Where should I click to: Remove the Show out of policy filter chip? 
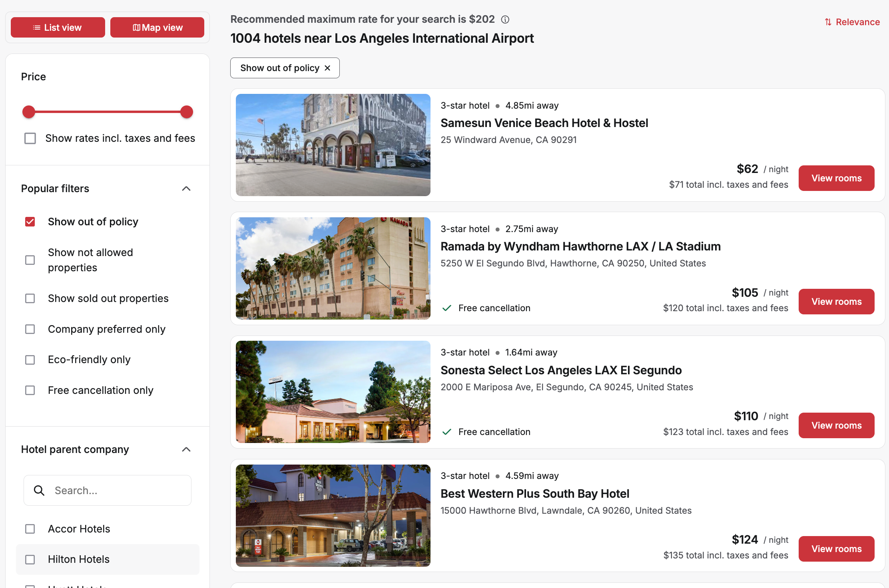pos(327,68)
